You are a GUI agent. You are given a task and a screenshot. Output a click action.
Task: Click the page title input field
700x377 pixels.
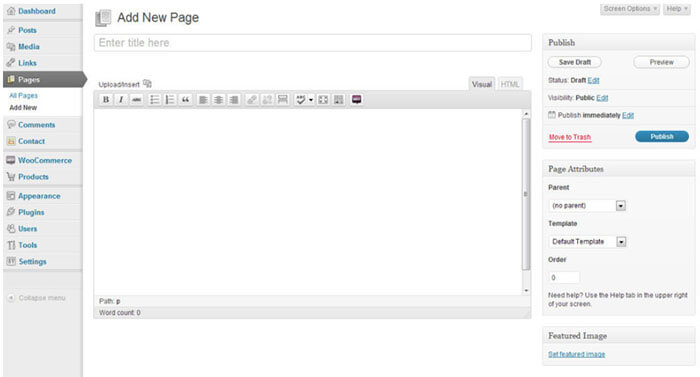pos(312,43)
